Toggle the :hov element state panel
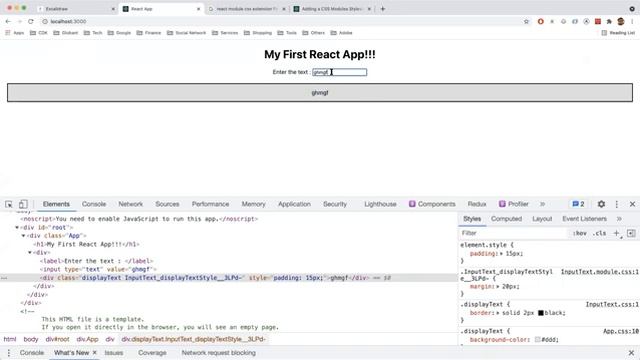 coord(580,233)
